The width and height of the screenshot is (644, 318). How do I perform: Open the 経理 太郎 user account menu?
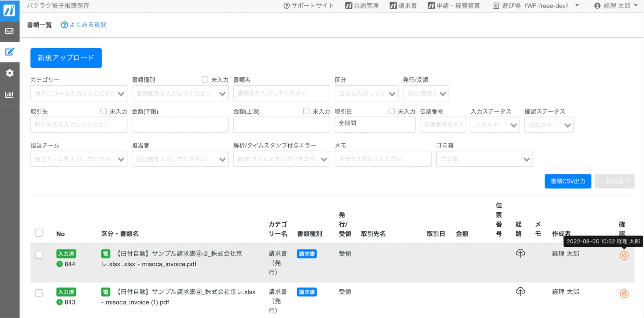click(x=616, y=6)
